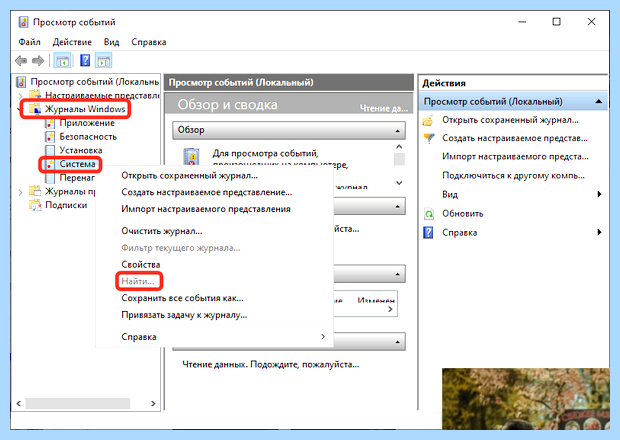Image resolution: width=620 pixels, height=440 pixels.
Task: Click the overview text scroll down arrow
Action: pyautogui.click(x=399, y=183)
